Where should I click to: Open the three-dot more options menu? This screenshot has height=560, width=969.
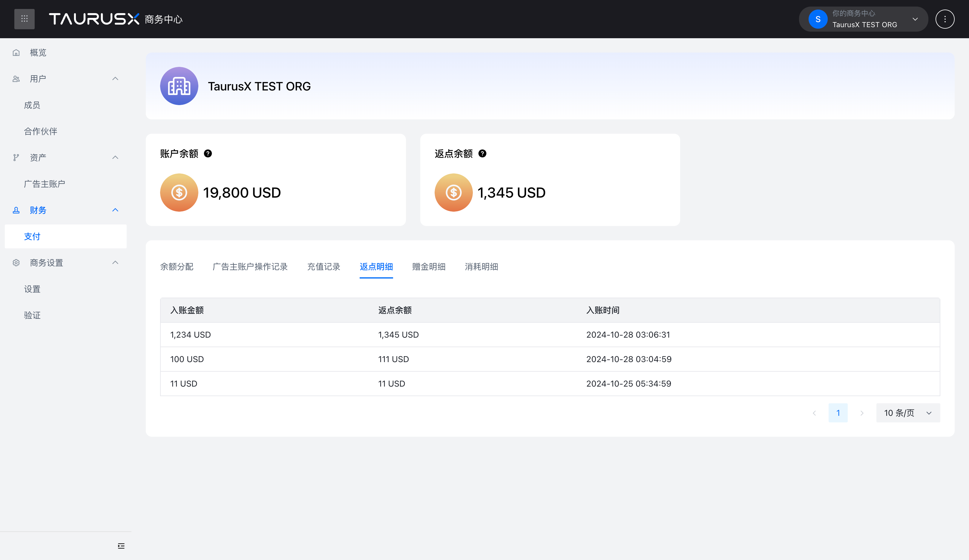(945, 19)
